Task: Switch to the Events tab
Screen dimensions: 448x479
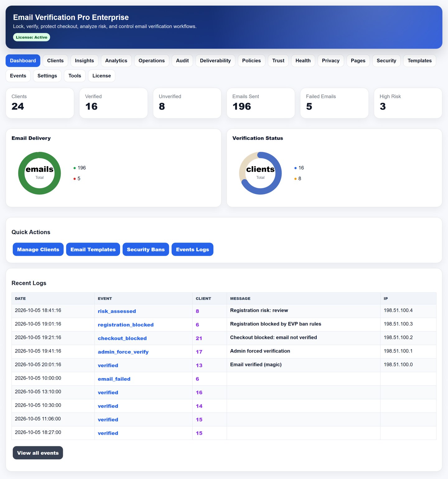Action: [18, 76]
